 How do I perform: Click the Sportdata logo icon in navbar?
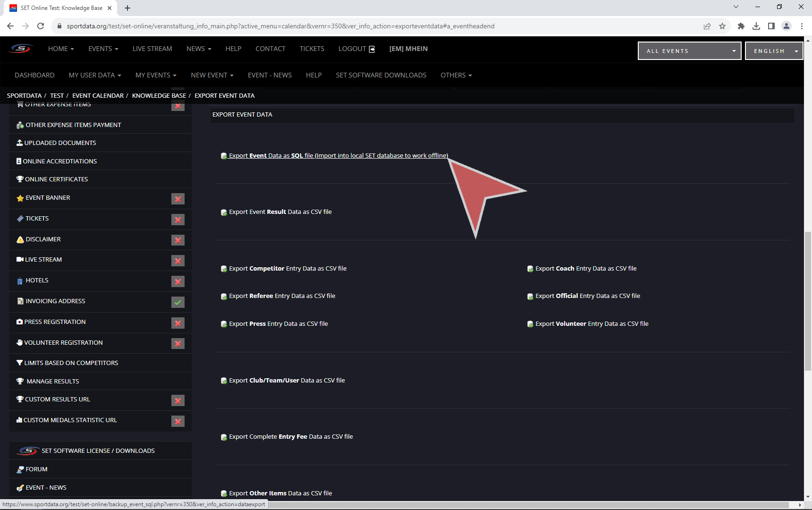pyautogui.click(x=21, y=49)
